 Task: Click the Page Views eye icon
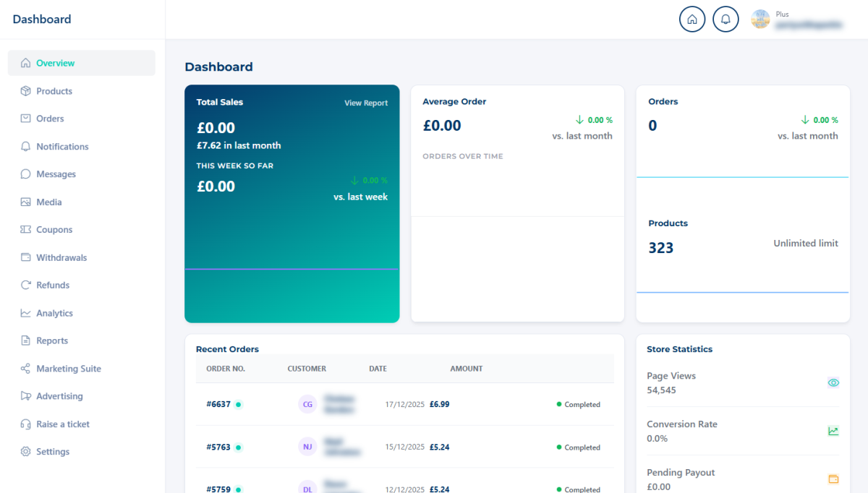833,383
